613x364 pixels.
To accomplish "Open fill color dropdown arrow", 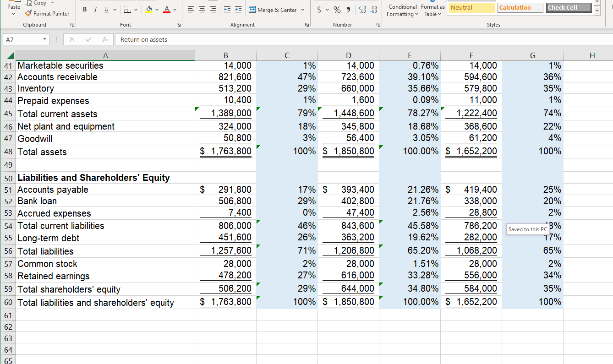I will coord(158,10).
